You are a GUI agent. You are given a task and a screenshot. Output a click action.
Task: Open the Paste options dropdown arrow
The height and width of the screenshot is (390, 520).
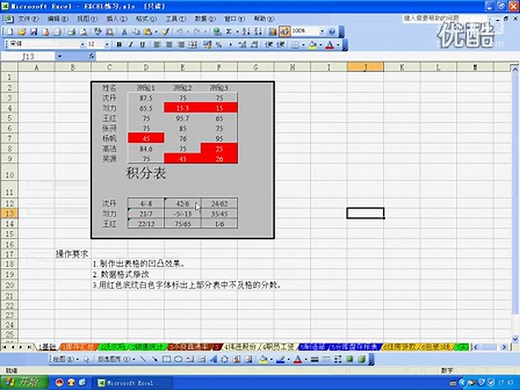[x=156, y=32]
